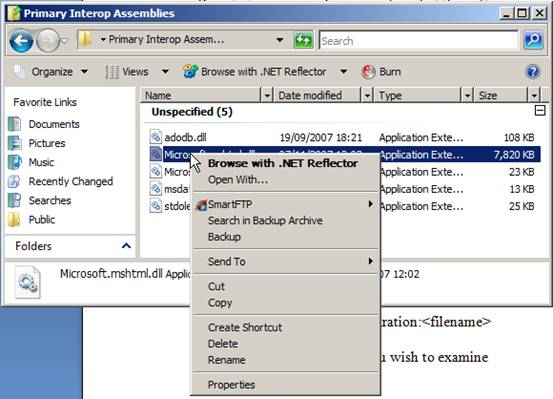The width and height of the screenshot is (553, 399).
Task: Open Recently Changed in Favorite Links
Action: tap(71, 181)
